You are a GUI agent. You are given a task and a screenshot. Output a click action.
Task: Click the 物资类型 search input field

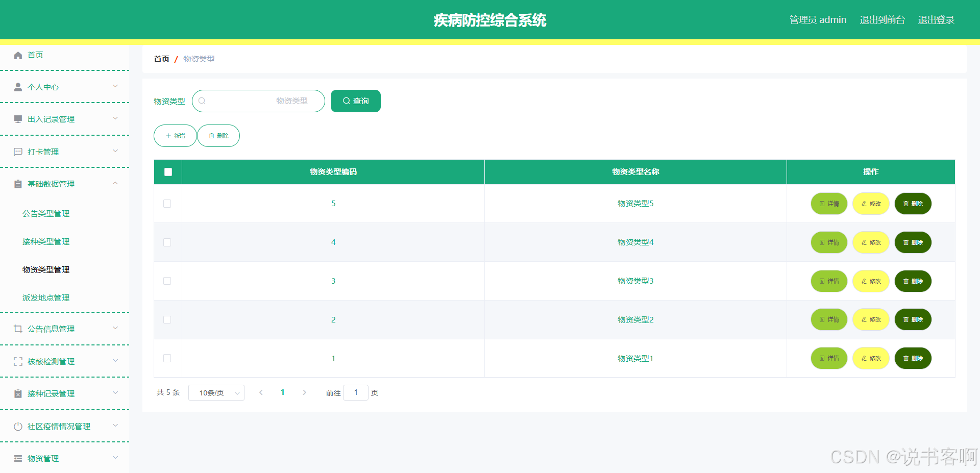click(x=258, y=101)
